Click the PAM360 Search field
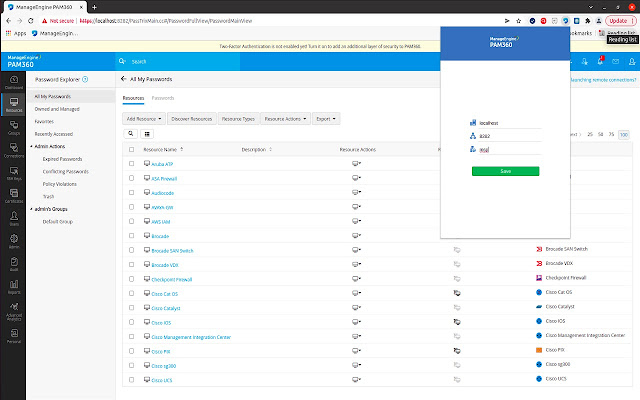This screenshot has width=640, height=400. 178,61
